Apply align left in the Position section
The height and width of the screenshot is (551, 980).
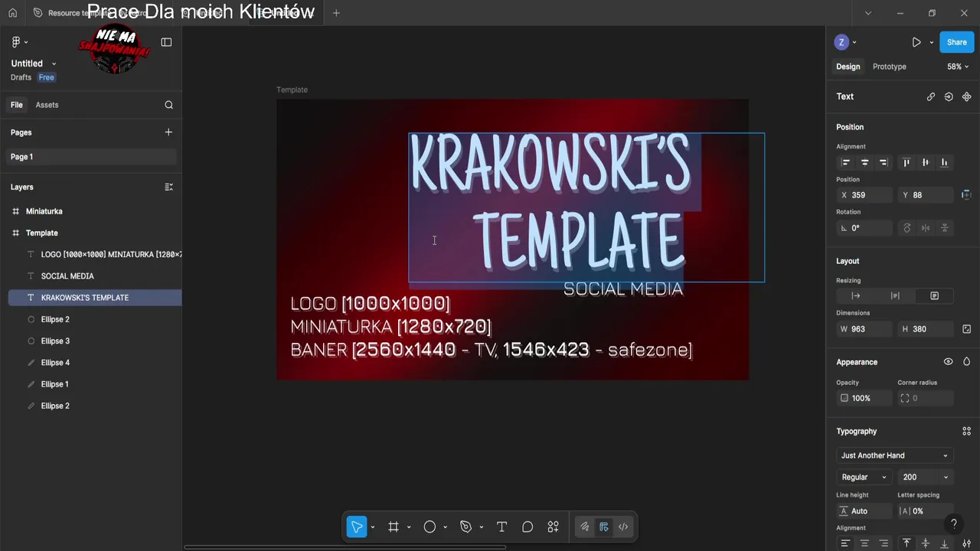(846, 162)
